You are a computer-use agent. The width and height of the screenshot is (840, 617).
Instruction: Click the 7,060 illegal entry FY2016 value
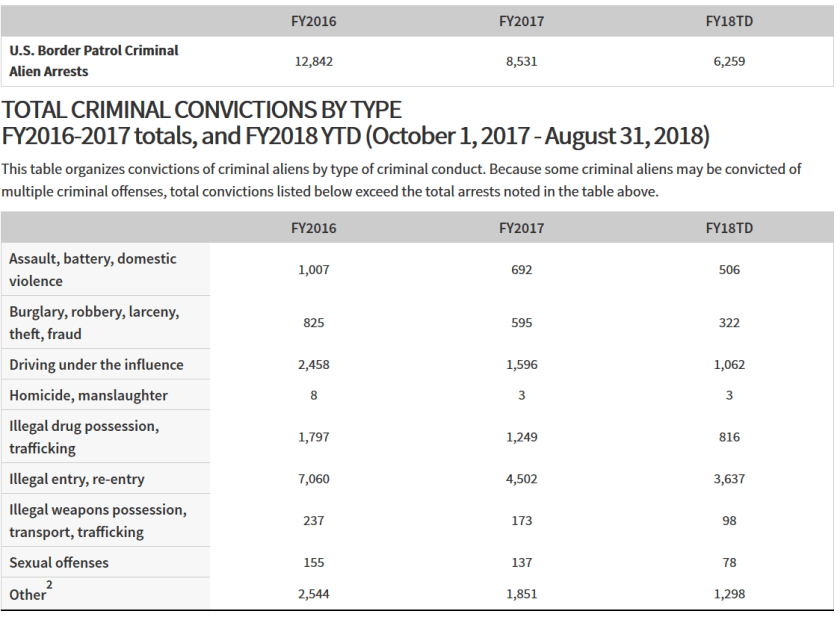pyautogui.click(x=313, y=479)
